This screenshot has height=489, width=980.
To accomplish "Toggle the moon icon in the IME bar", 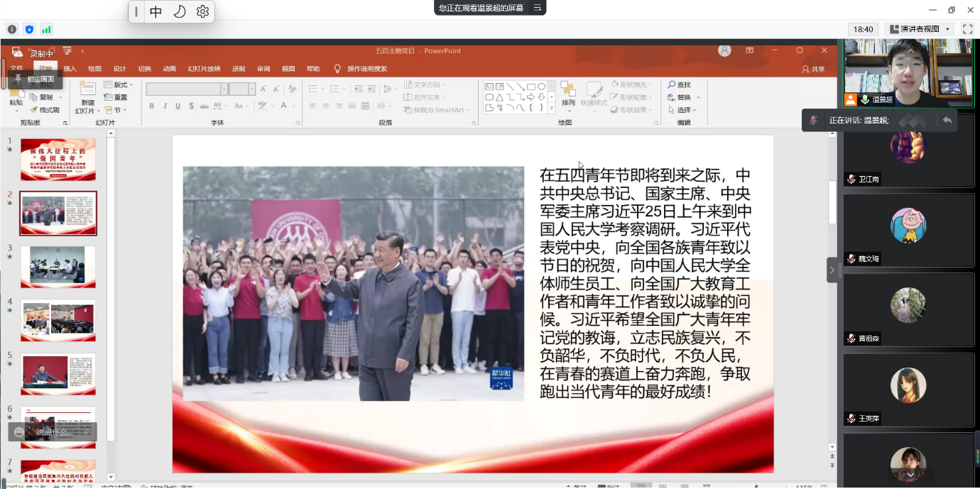I will pyautogui.click(x=180, y=11).
